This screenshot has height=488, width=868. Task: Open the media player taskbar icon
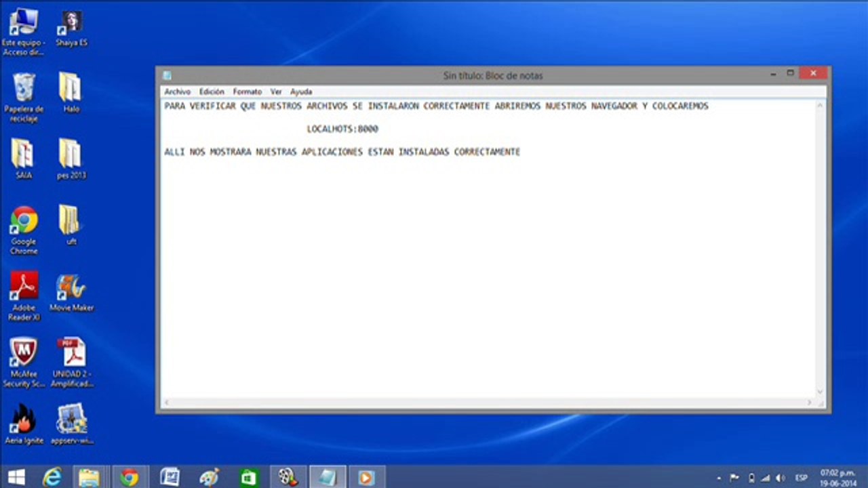[366, 477]
